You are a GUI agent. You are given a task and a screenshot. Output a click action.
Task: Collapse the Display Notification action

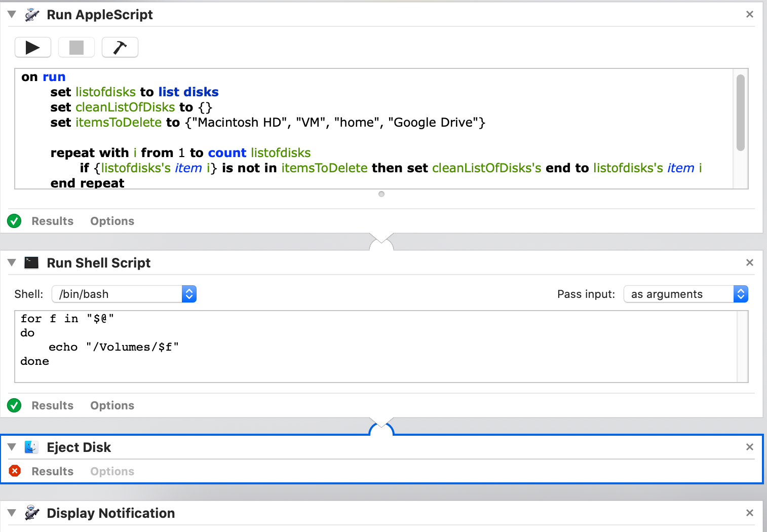pyautogui.click(x=12, y=513)
